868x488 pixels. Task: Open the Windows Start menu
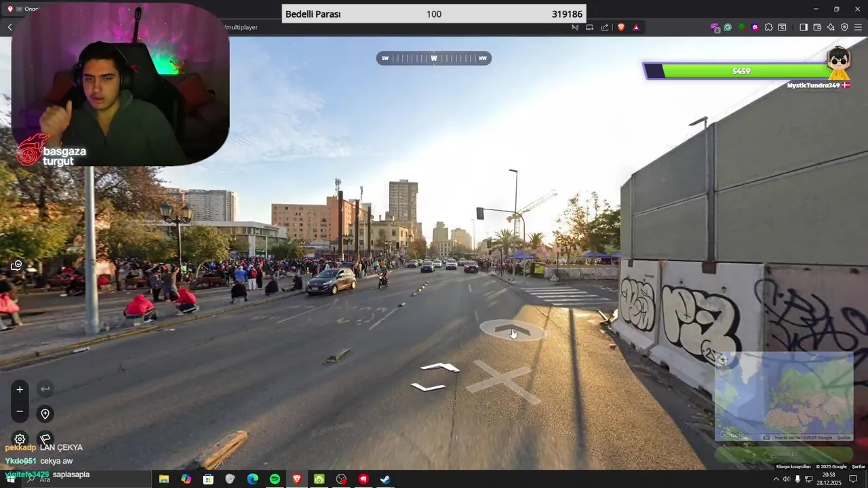[10, 479]
